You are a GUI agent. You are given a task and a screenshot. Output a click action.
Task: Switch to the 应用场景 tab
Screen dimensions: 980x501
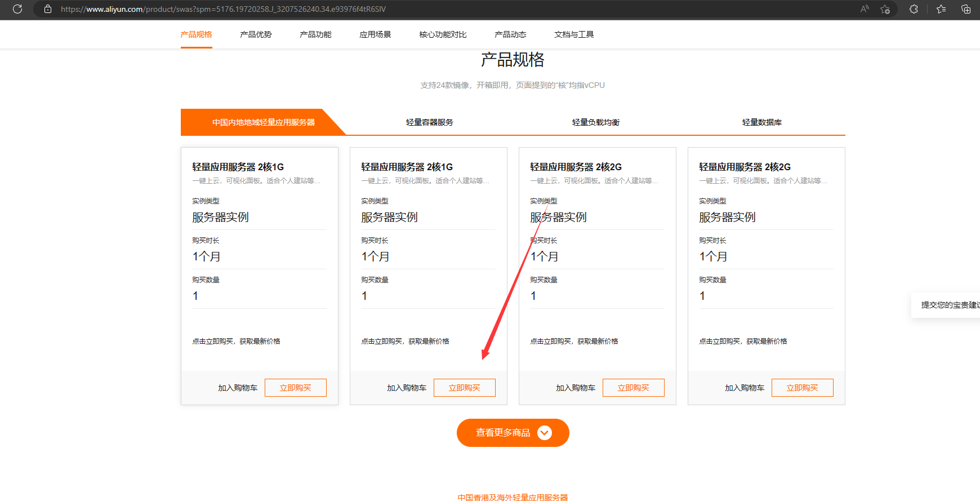(375, 34)
